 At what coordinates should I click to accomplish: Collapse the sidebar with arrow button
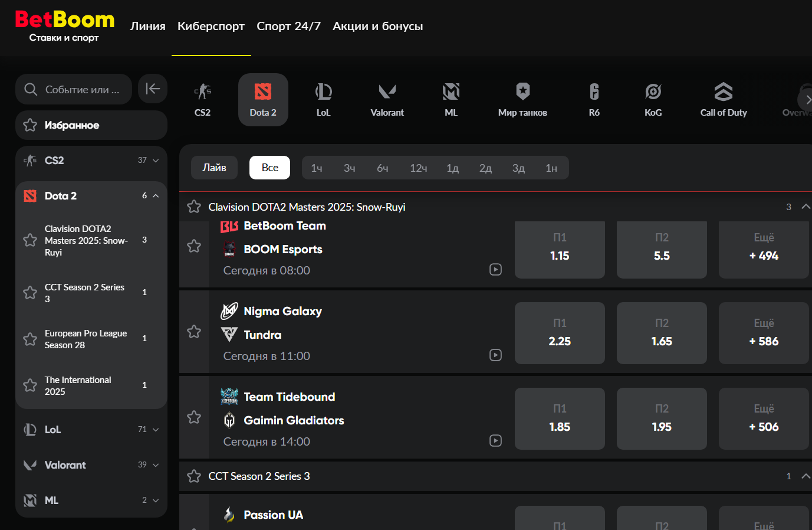point(153,89)
